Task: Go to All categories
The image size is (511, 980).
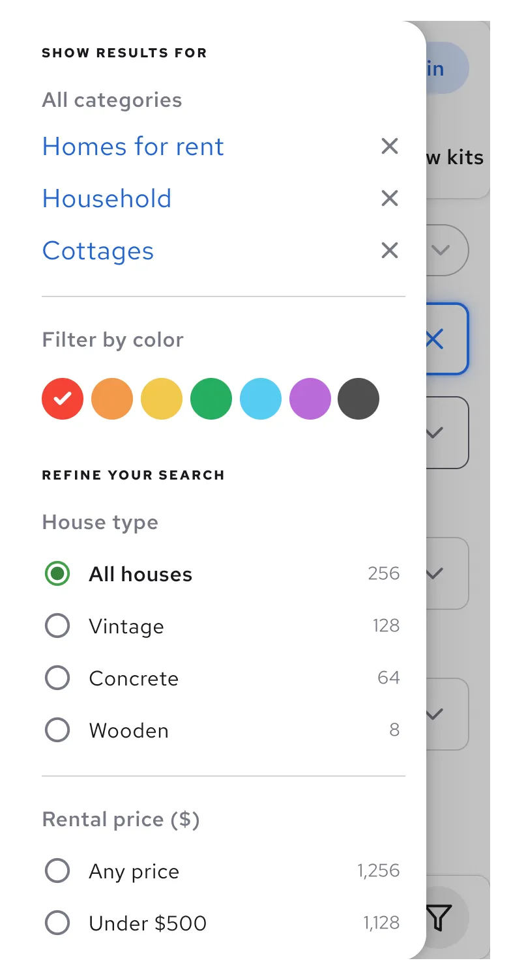Action: [112, 100]
